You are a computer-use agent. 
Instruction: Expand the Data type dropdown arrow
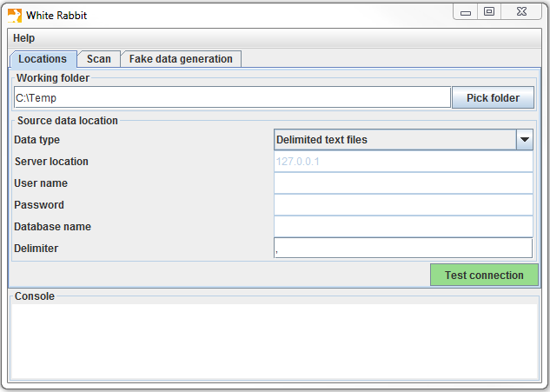(x=524, y=140)
